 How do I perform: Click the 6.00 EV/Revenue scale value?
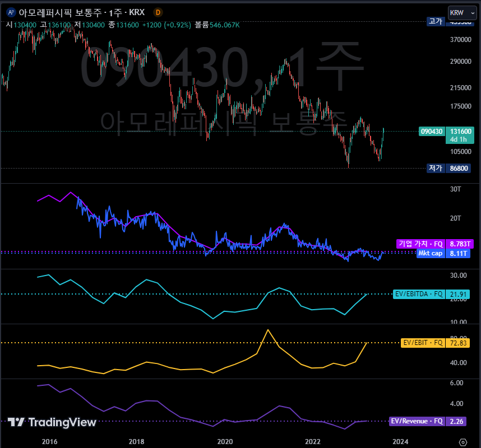click(456, 382)
